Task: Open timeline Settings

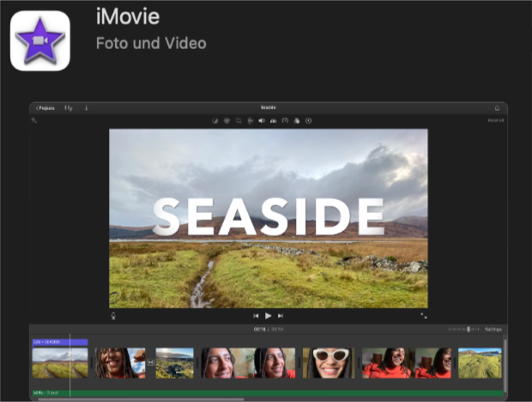Action: pyautogui.click(x=493, y=329)
